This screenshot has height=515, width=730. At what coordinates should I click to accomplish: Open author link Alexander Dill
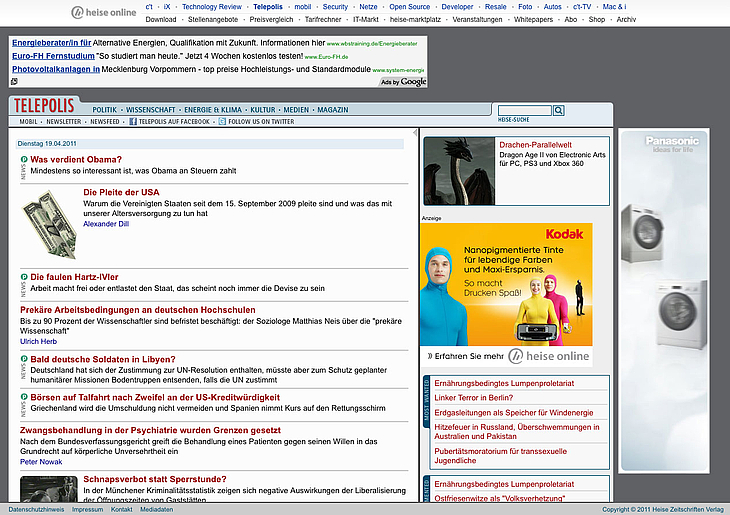point(106,224)
